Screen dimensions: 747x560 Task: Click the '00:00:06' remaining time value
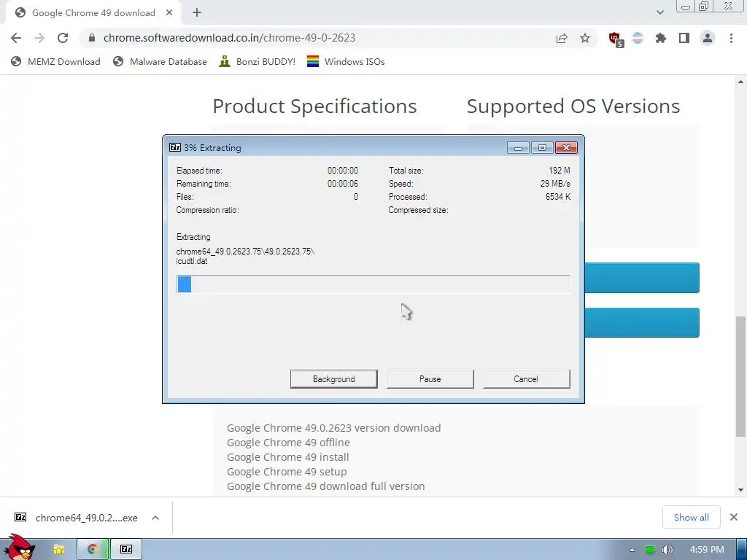coord(343,183)
